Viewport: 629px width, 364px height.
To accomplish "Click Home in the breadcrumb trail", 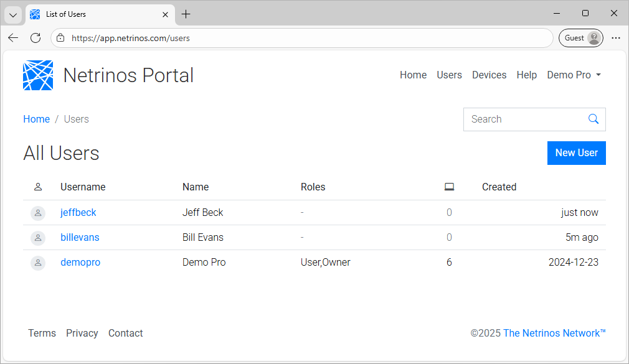I will tap(36, 119).
